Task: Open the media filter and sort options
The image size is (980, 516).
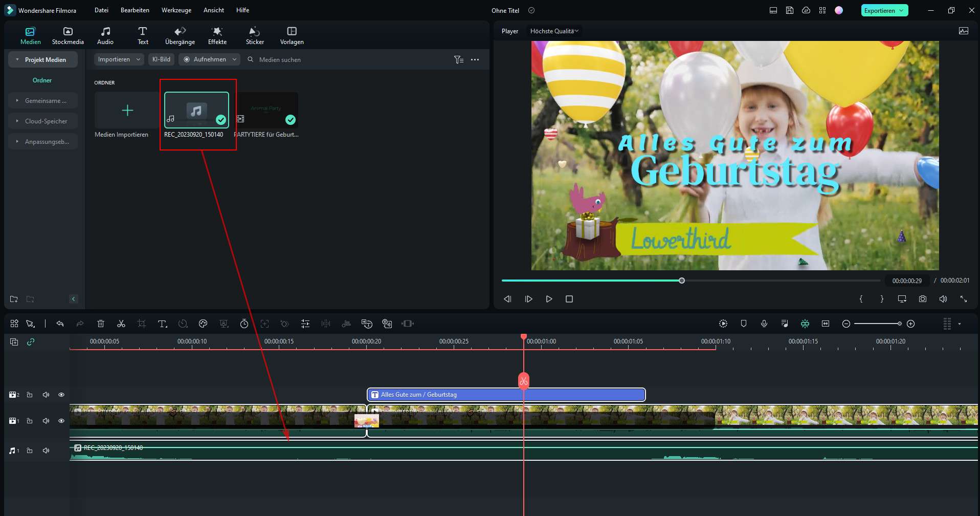Action: (459, 60)
